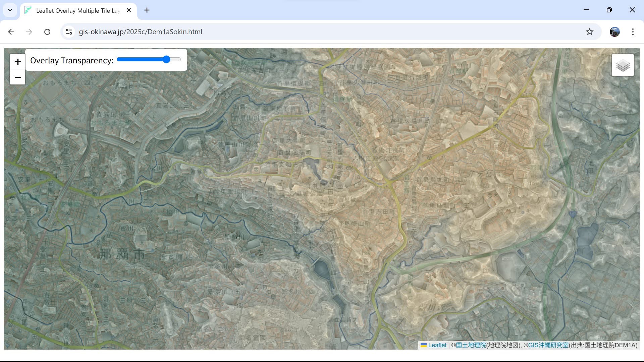Click inside the address bar
Image resolution: width=644 pixels, height=362 pixels.
235,32
